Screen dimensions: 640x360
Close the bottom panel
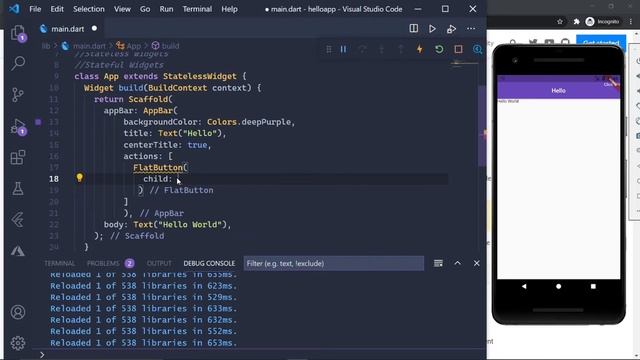(476, 263)
